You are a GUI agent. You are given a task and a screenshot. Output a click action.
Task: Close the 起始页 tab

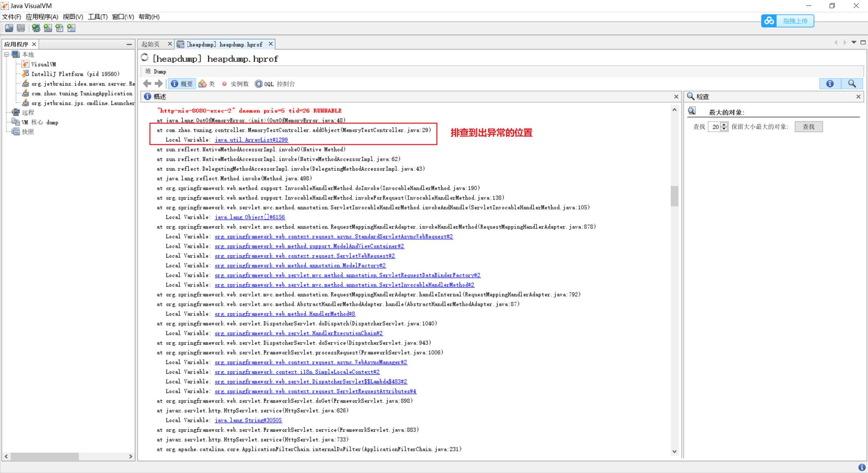170,44
